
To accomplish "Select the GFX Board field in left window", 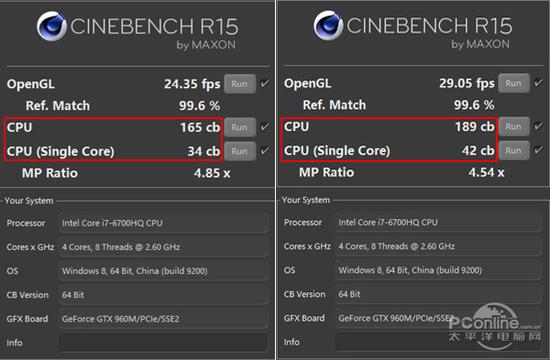I will pyautogui.click(x=163, y=319).
